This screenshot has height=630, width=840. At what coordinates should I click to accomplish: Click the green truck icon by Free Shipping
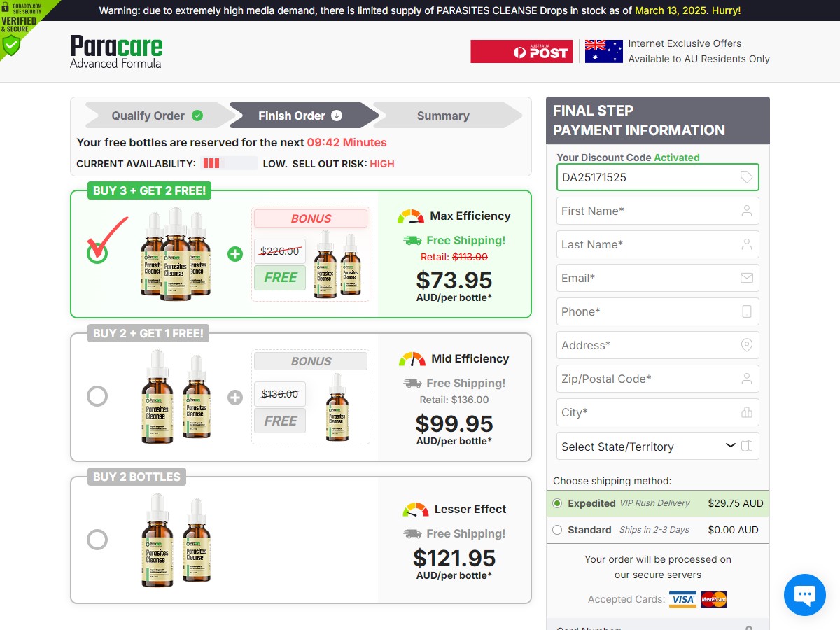coord(412,240)
